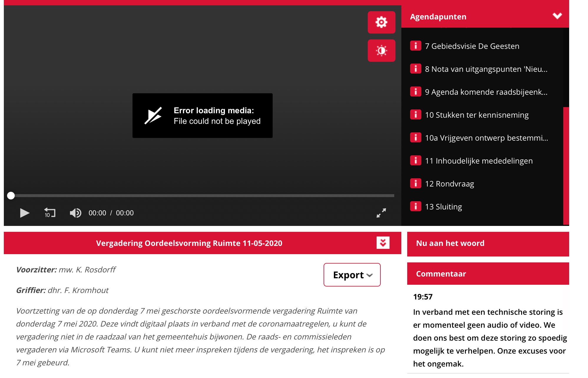Play the meeting video

tap(24, 213)
